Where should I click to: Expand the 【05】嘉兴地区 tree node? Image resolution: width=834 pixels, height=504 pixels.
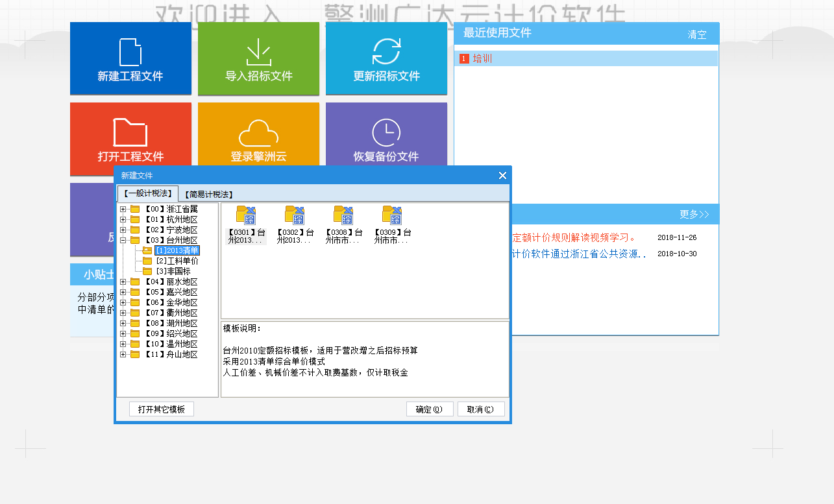[x=123, y=293]
